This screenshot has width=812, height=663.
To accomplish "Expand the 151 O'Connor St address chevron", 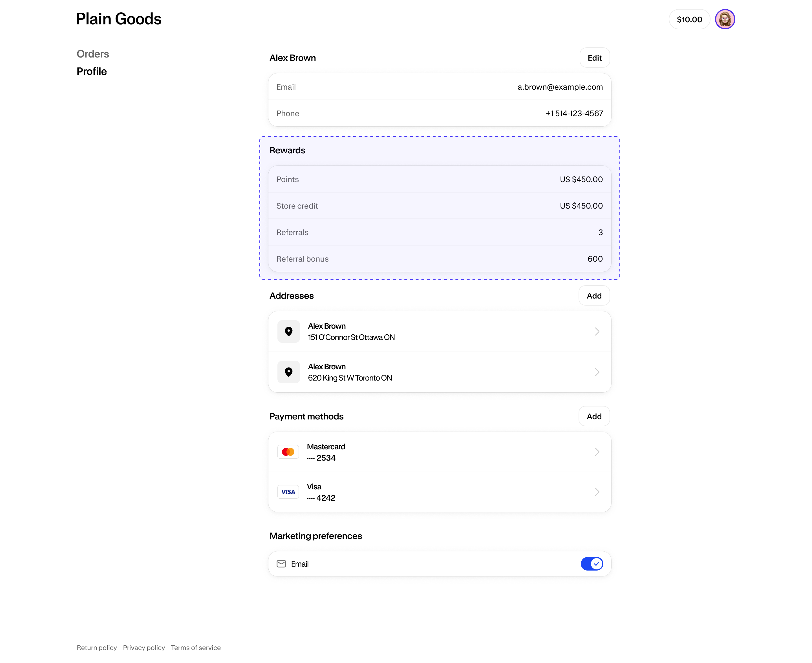I will point(597,331).
